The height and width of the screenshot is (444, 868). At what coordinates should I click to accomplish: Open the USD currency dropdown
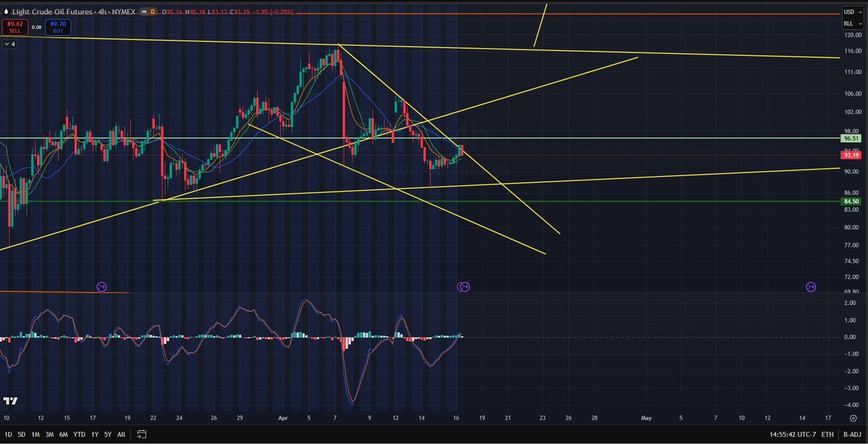click(850, 12)
